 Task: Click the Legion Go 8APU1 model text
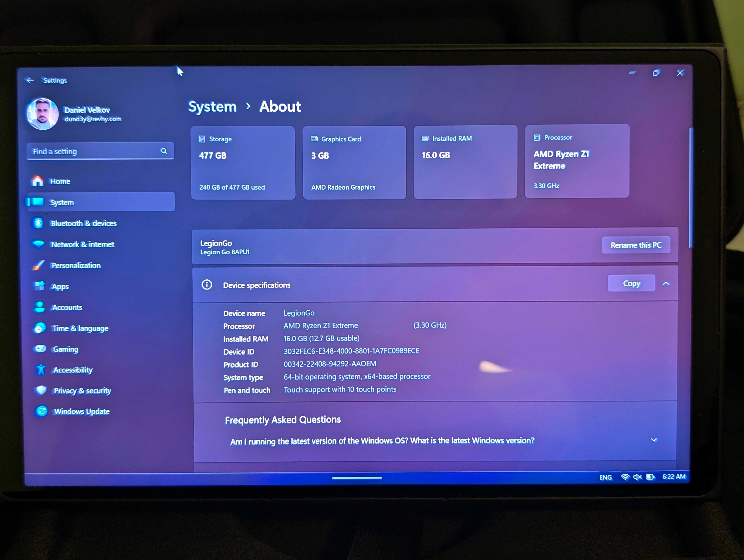coord(225,252)
